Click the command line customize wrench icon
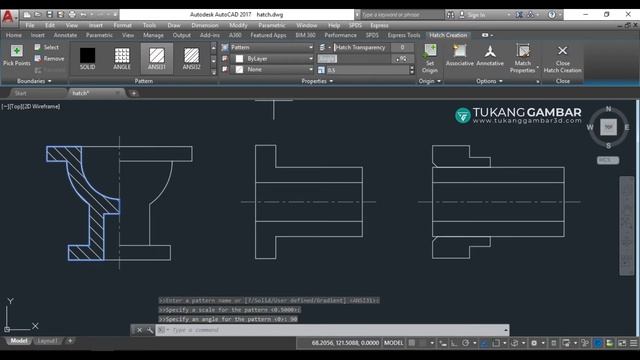The image size is (640, 360). coord(150,330)
